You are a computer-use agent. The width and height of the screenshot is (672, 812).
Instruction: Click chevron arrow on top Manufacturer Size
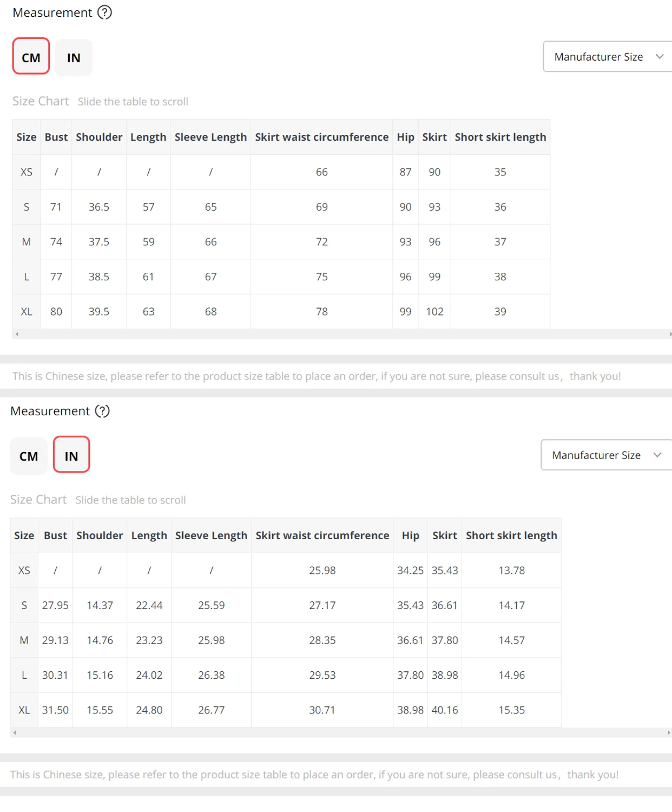[660, 56]
